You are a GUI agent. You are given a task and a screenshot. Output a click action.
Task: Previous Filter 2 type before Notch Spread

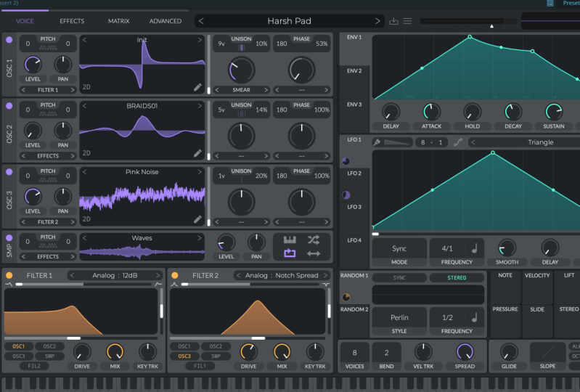click(239, 276)
